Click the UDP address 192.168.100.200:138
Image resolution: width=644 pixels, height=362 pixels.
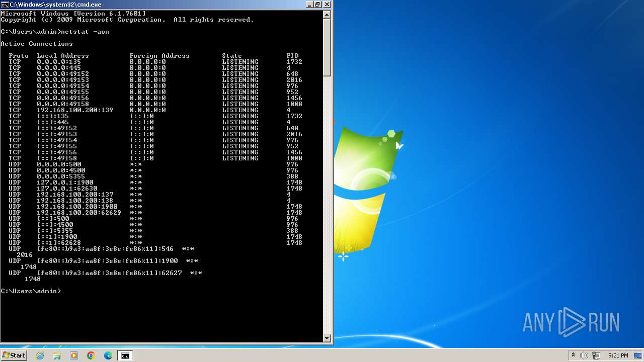pos(75,201)
